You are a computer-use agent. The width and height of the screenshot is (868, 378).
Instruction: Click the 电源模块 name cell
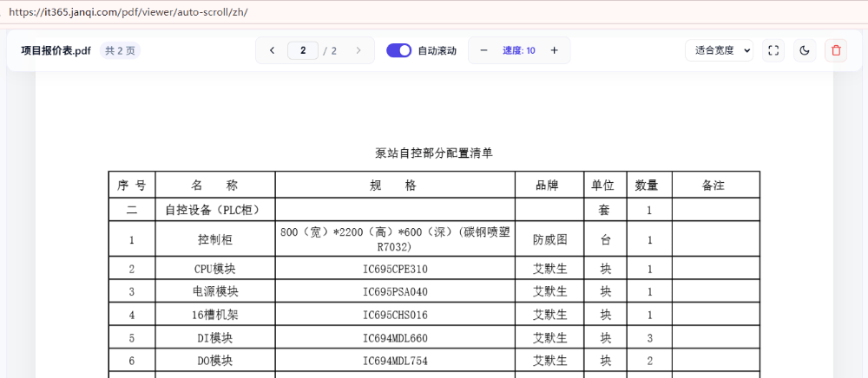coord(215,291)
